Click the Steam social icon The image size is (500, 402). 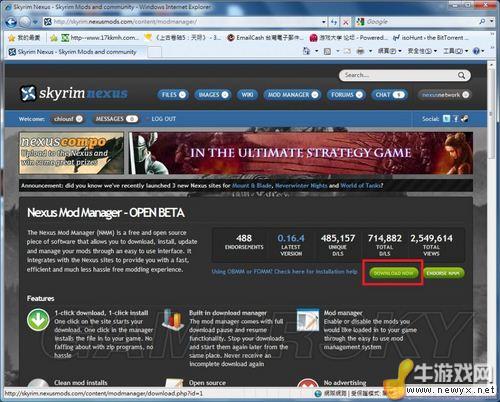(x=465, y=118)
